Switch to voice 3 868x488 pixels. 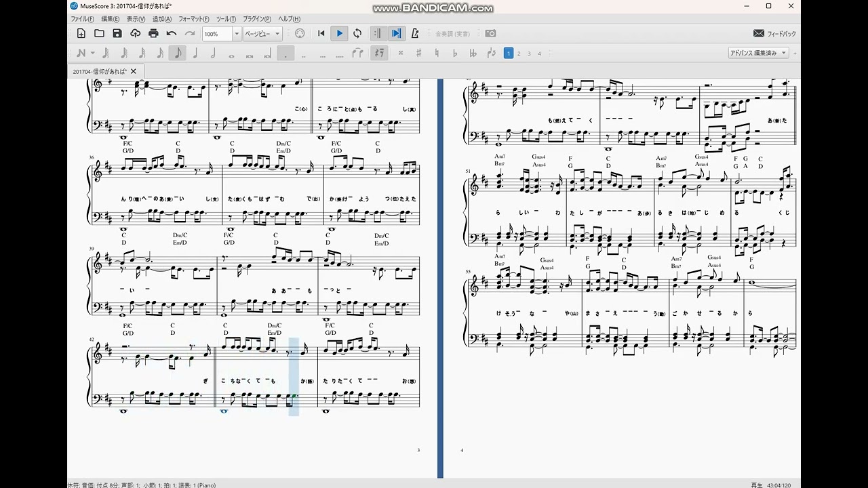pyautogui.click(x=529, y=53)
